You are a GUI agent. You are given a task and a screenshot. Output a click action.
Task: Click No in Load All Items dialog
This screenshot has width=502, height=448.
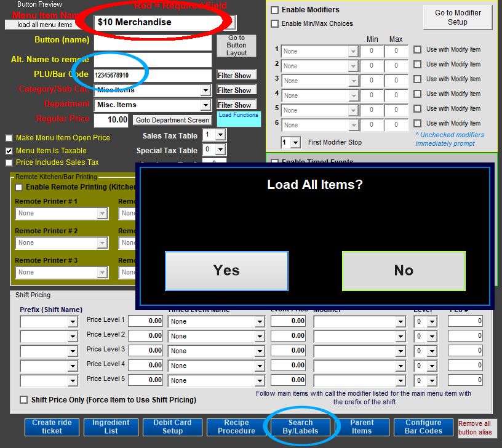(x=404, y=271)
